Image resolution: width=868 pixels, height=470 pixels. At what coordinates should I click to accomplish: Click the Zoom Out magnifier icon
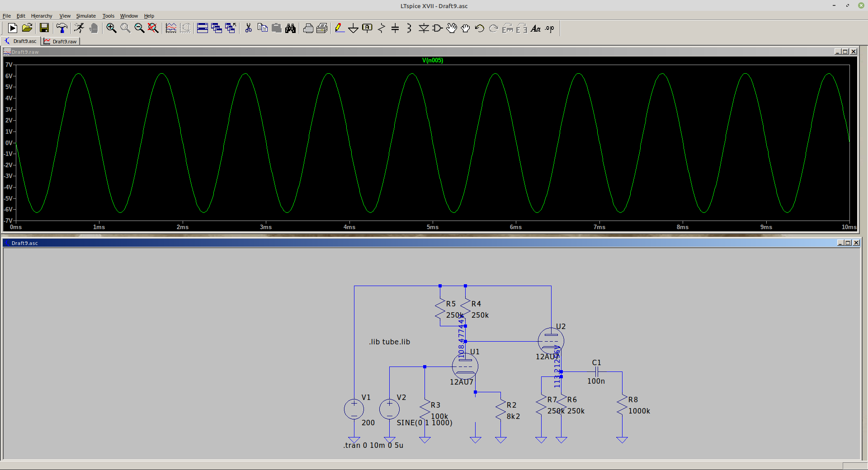coord(139,28)
